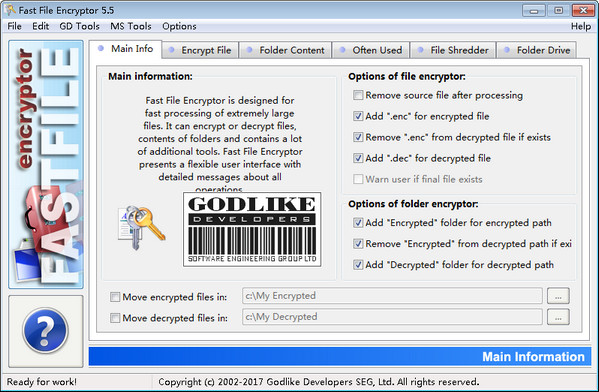Click the Fast File Encryptor description paragraph

(220, 144)
